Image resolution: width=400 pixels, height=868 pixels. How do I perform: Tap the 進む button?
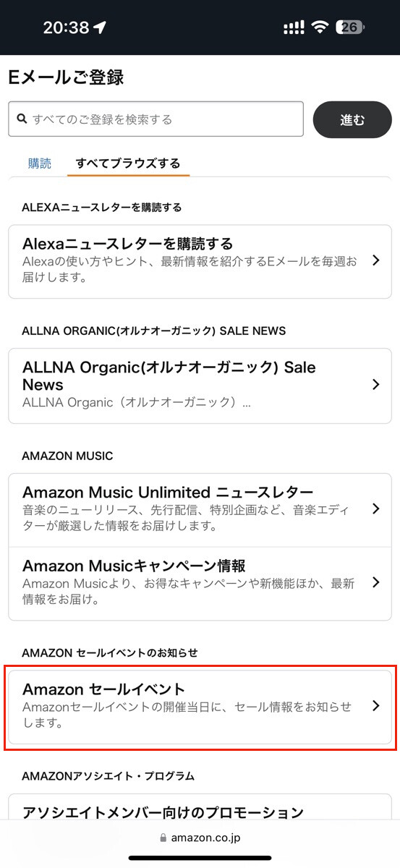tap(352, 119)
